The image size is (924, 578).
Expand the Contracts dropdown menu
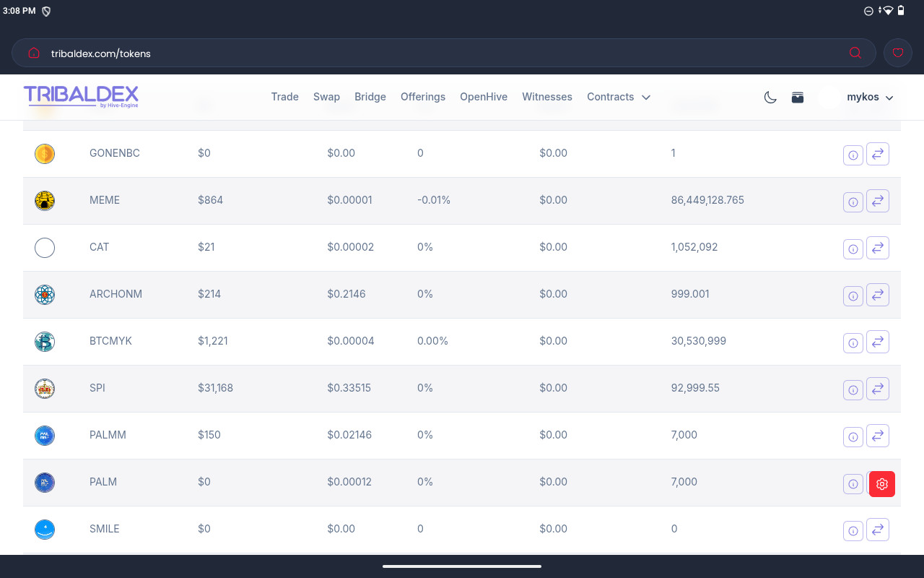618,97
